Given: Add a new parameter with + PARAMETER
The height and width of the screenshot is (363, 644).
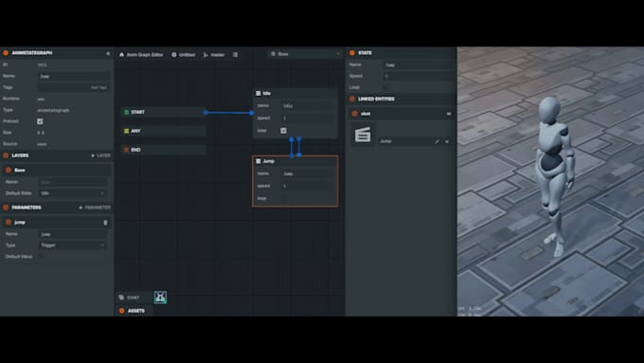Looking at the screenshot, I should tap(95, 208).
